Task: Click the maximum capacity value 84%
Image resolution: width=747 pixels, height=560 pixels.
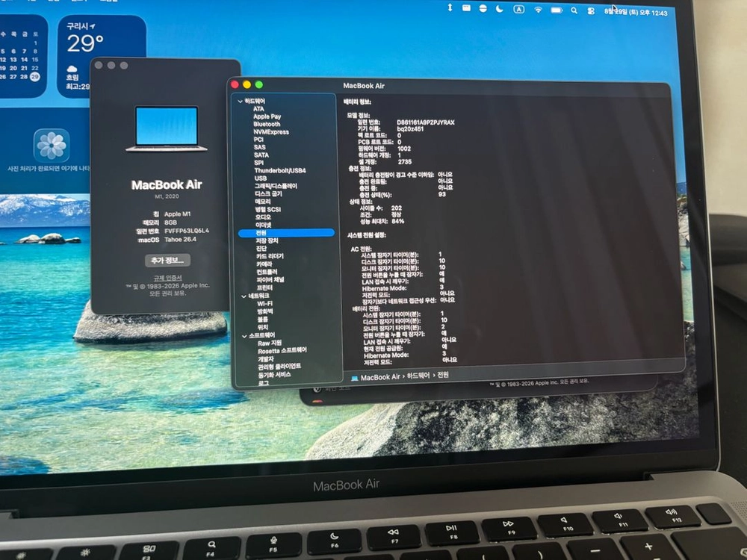Action: (x=398, y=221)
